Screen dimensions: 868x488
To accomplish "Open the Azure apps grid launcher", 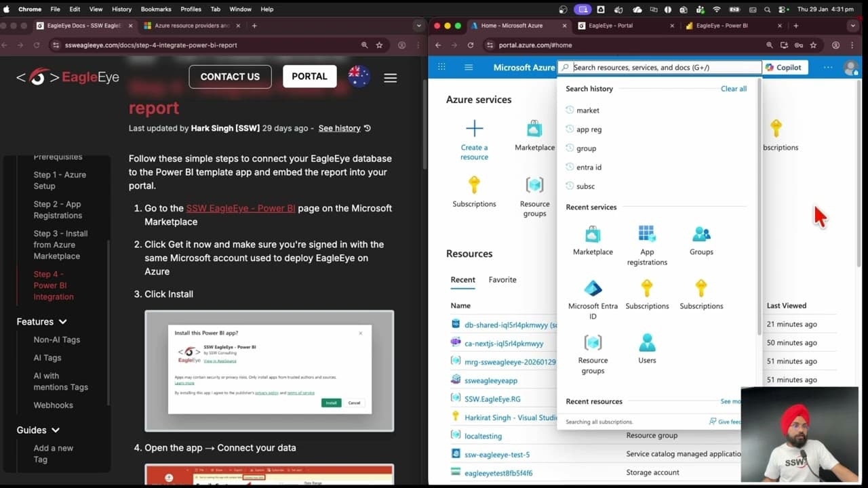I will coord(441,67).
